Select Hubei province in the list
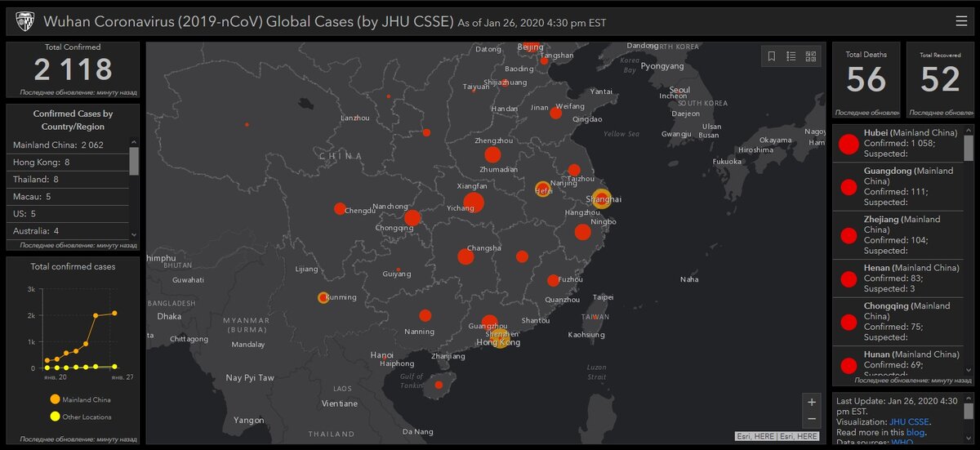The width and height of the screenshot is (980, 450). pos(898,143)
